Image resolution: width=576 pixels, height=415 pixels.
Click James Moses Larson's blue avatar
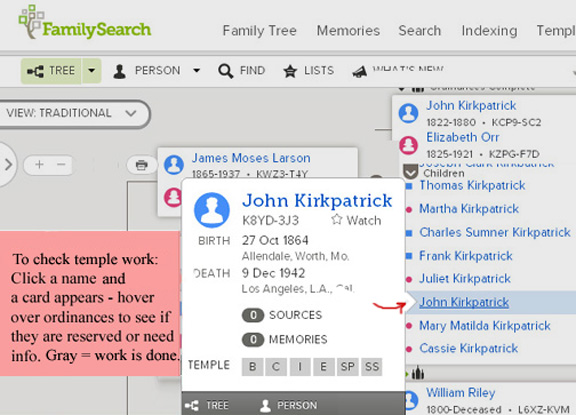(x=174, y=164)
